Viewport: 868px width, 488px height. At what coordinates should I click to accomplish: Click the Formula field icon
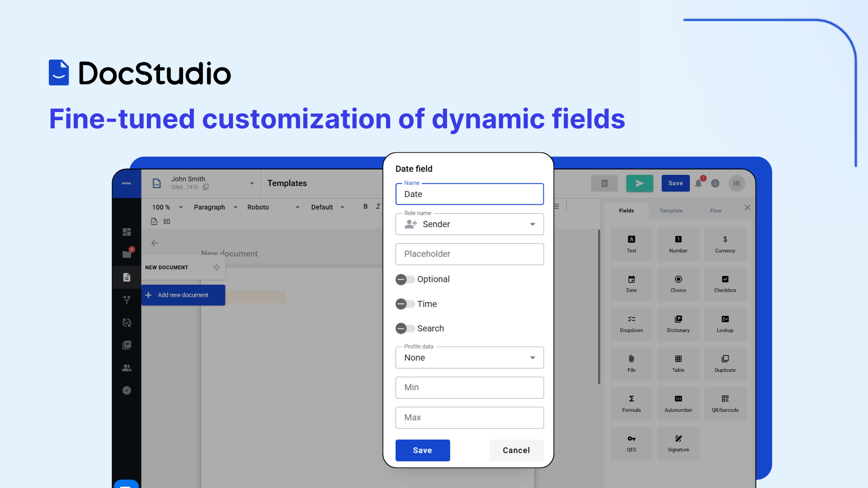pyautogui.click(x=631, y=404)
